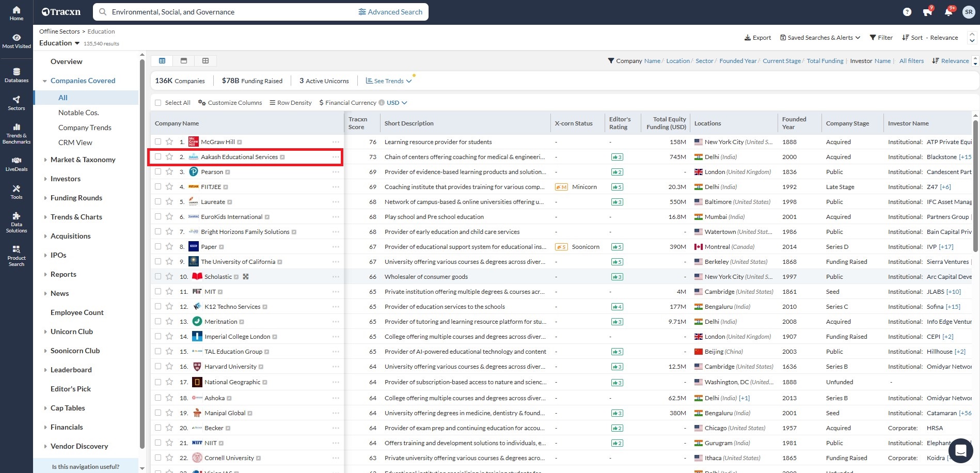Click the Export button

point(757,38)
